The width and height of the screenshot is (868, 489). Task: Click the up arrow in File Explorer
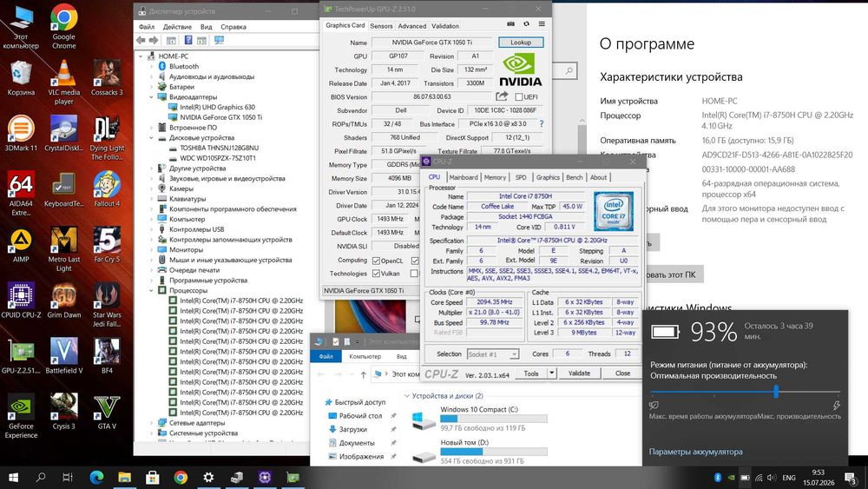pyautogui.click(x=363, y=374)
